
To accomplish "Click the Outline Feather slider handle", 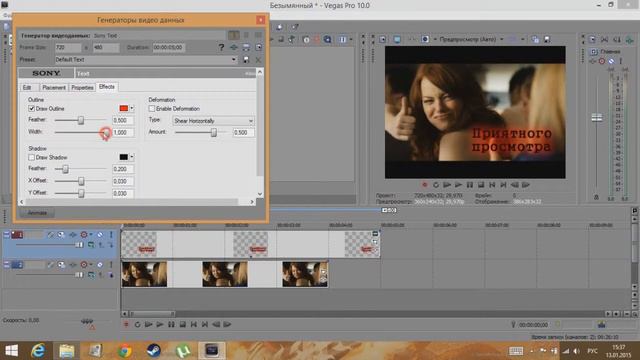I will pyautogui.click(x=81, y=120).
